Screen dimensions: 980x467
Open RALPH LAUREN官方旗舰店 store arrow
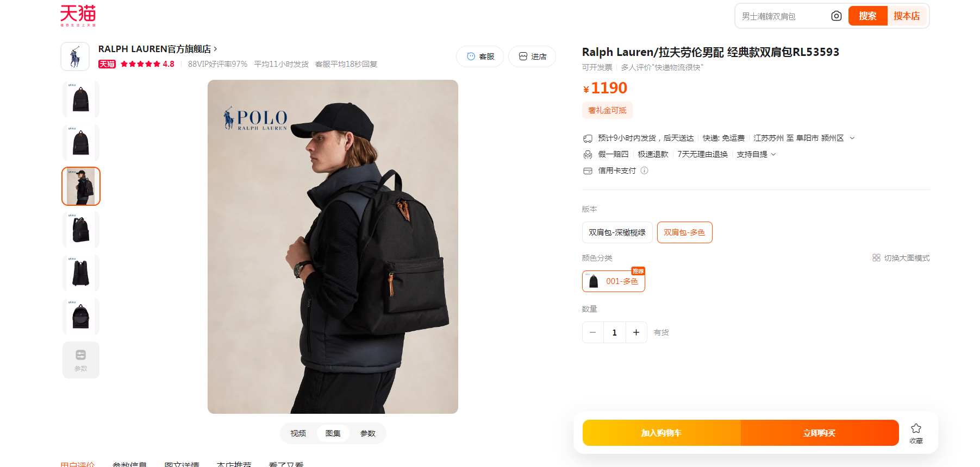coord(216,49)
